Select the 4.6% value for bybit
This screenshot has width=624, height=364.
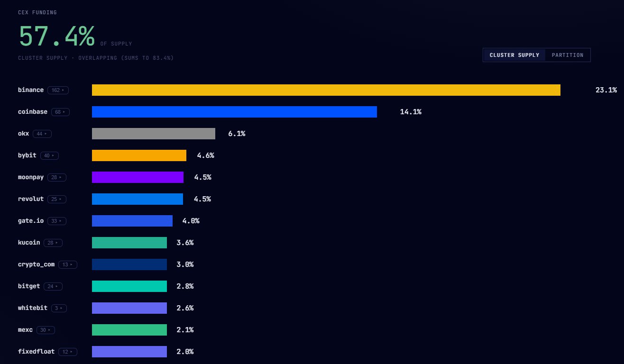pyautogui.click(x=206, y=155)
